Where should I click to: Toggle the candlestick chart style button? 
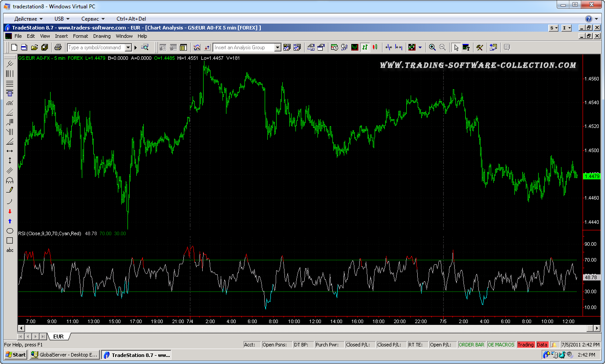point(375,47)
